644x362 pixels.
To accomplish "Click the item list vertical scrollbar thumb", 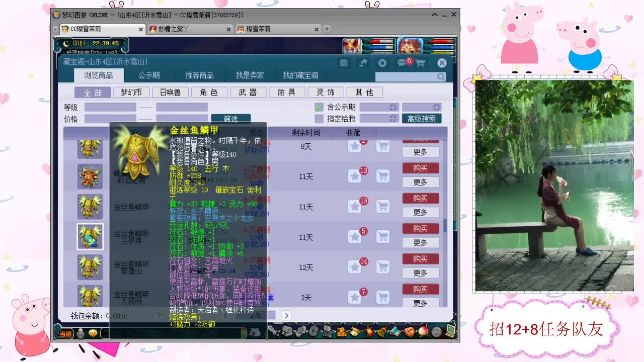I will coord(445,225).
